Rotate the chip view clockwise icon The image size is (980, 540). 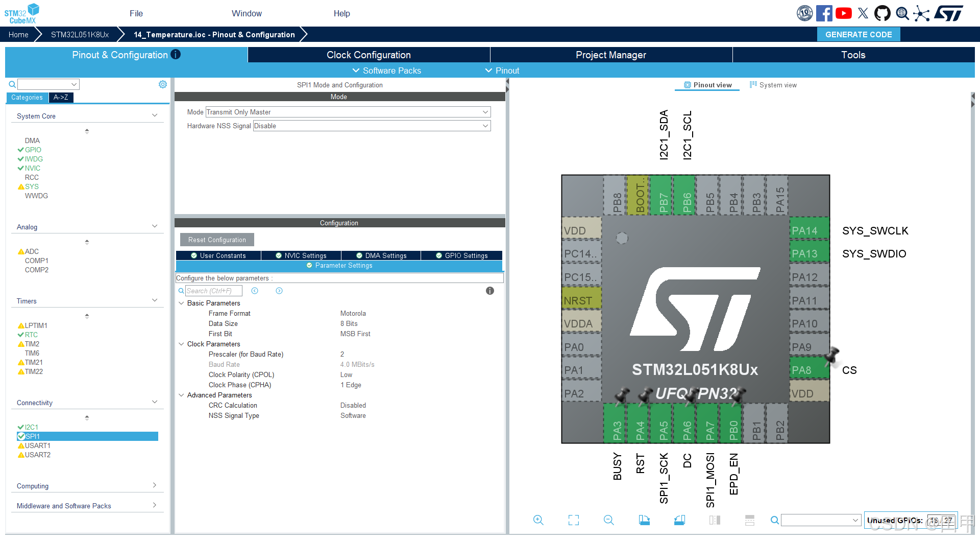(644, 520)
